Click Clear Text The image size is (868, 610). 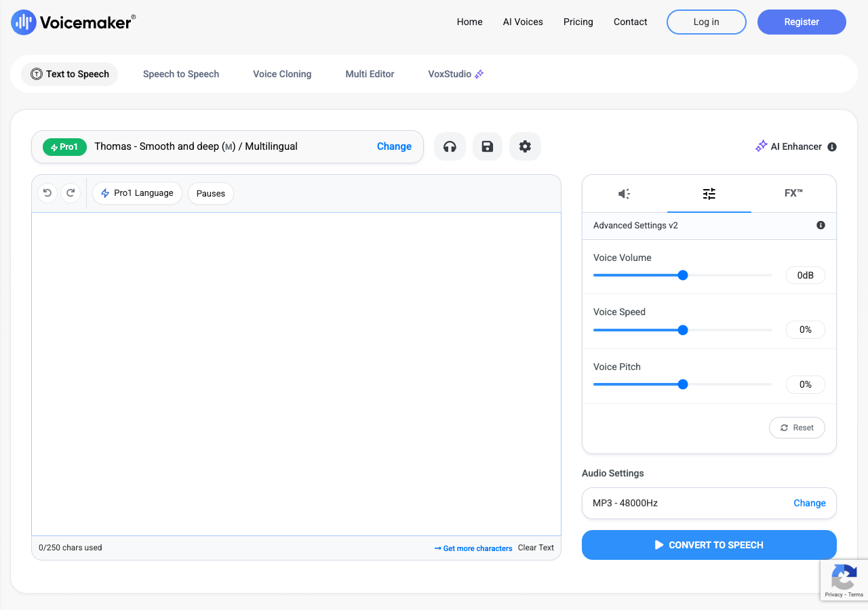[x=536, y=548]
